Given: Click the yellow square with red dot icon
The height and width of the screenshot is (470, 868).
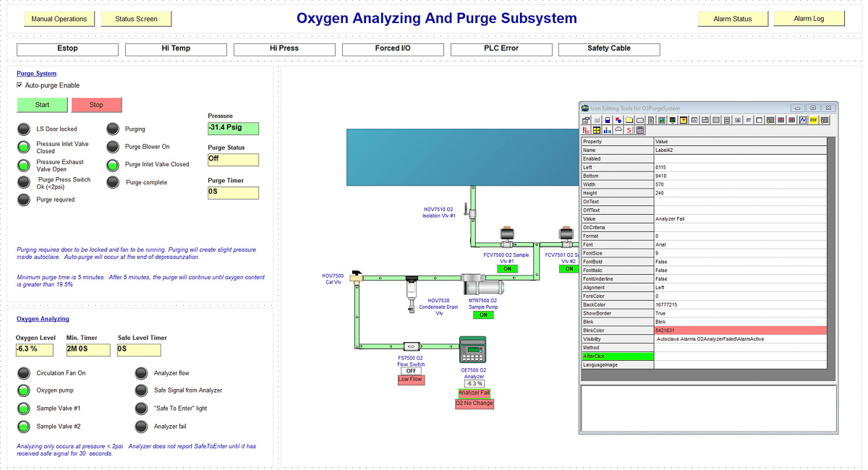Looking at the screenshot, I should 684,120.
